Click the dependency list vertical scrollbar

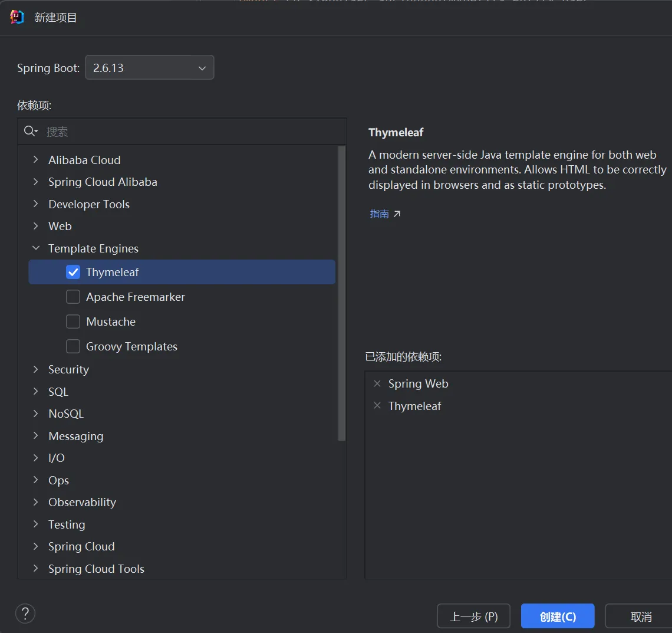tap(341, 295)
